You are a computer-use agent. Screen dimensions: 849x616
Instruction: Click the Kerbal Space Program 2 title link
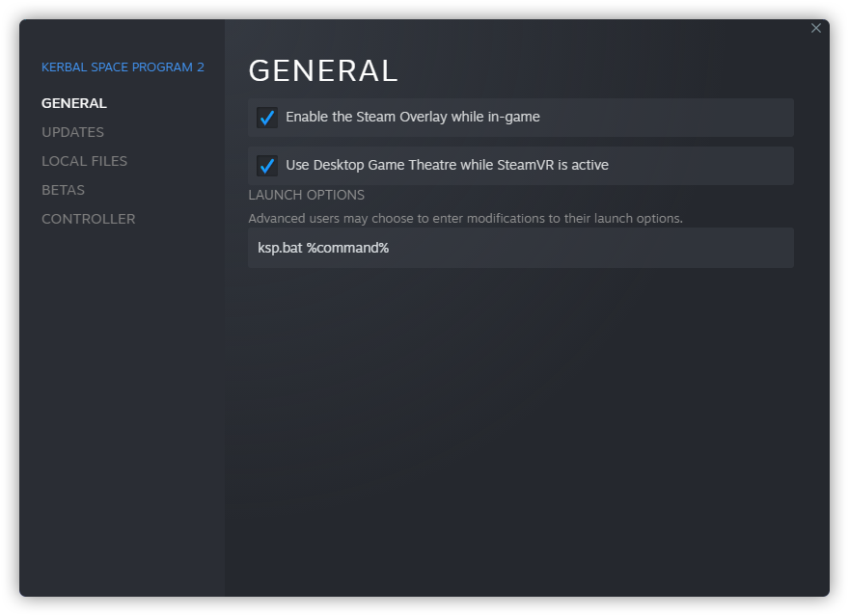pyautogui.click(x=123, y=67)
